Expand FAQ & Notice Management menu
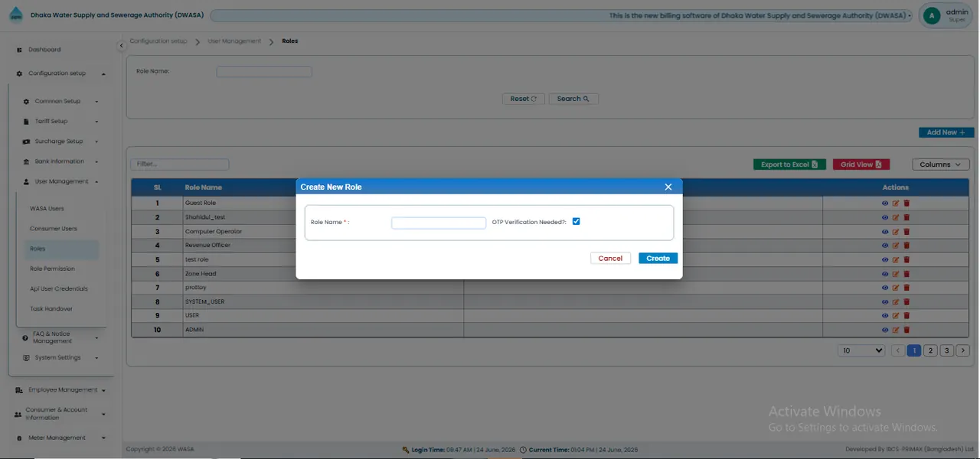The height and width of the screenshot is (459, 980). [61, 337]
